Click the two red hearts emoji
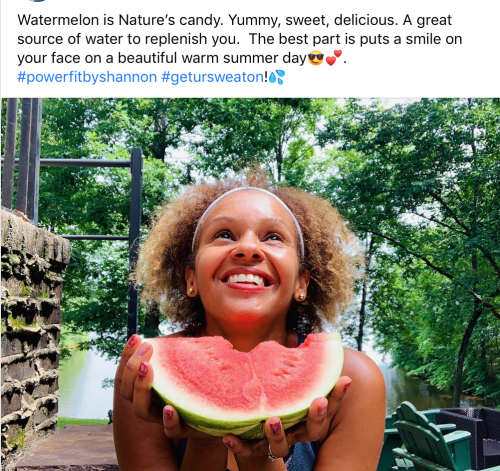The image size is (500, 471). click(x=334, y=57)
